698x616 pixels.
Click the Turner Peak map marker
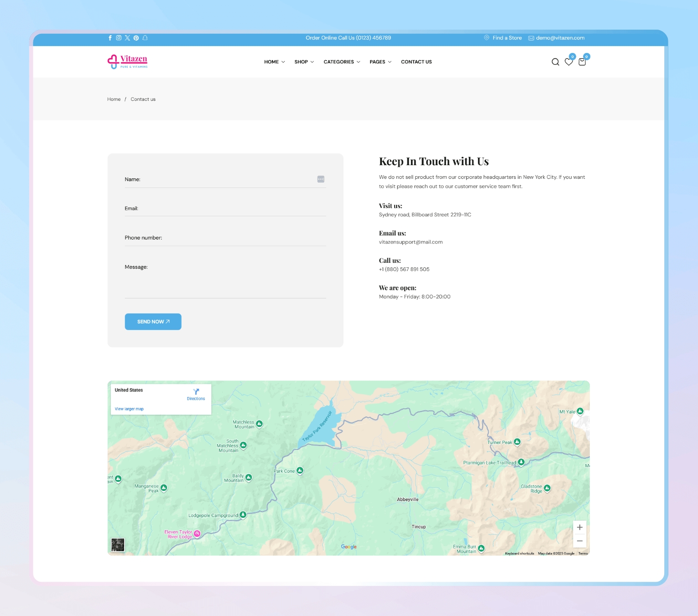pos(517,442)
